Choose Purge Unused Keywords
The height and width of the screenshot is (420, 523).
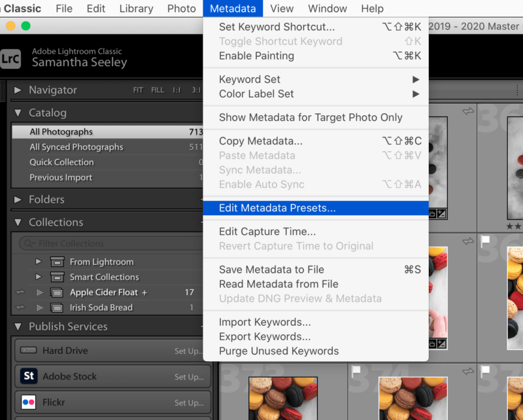(316, 351)
